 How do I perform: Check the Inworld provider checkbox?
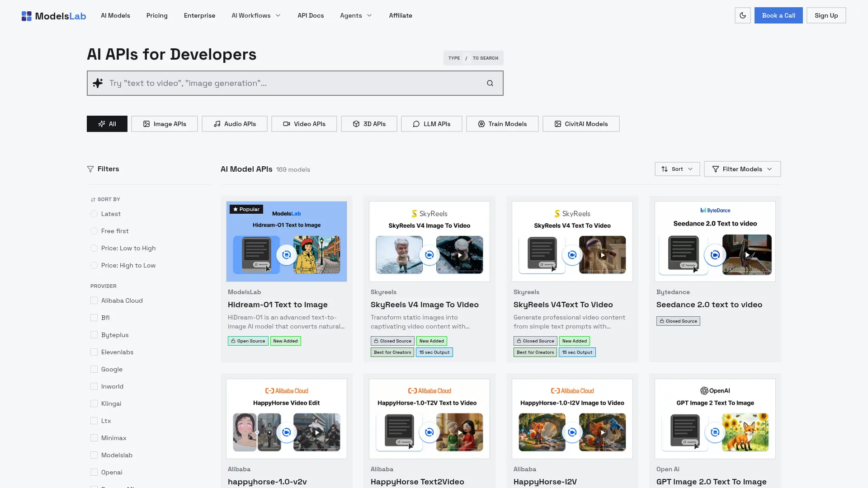[x=94, y=386]
